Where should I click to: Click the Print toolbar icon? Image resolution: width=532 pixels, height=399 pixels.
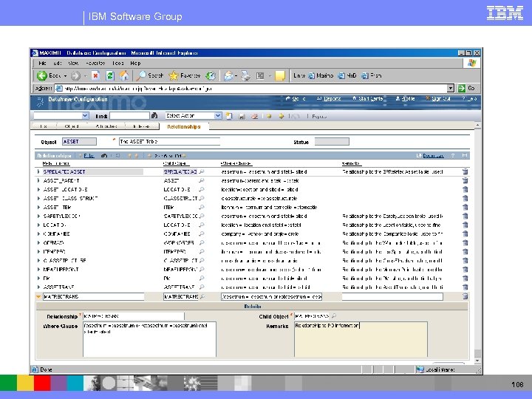click(x=246, y=75)
